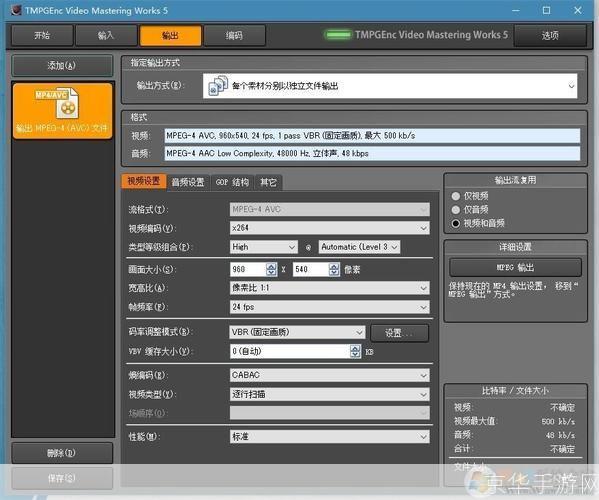
Task: Click the width 960 stepper arrows
Action: 271,269
